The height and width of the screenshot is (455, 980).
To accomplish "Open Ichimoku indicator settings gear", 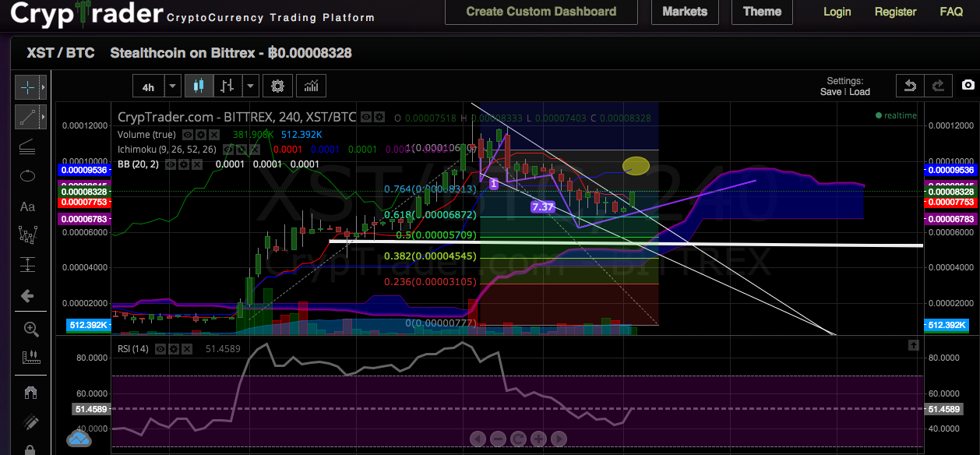I will tap(241, 149).
